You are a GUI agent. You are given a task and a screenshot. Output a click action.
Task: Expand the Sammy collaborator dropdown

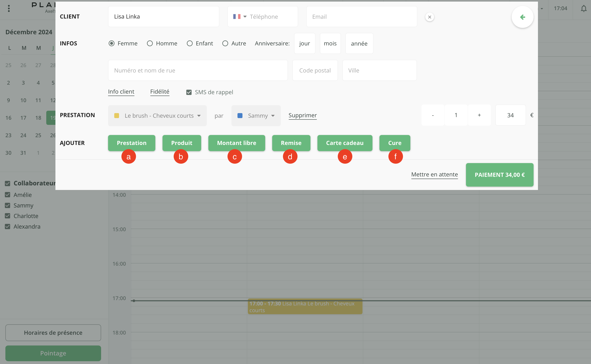[x=256, y=115]
